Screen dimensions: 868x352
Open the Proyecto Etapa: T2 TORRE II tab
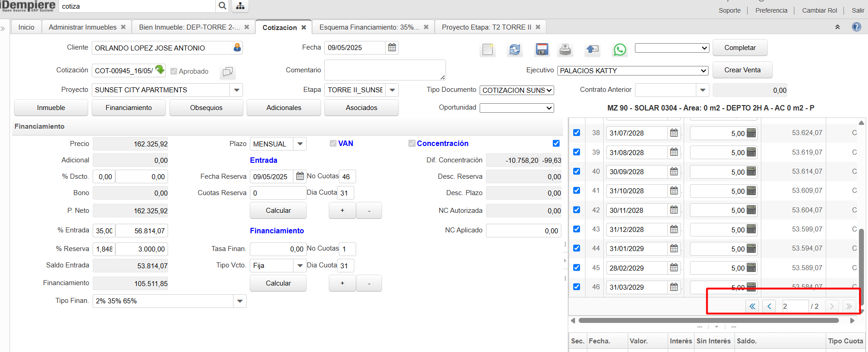(x=486, y=27)
